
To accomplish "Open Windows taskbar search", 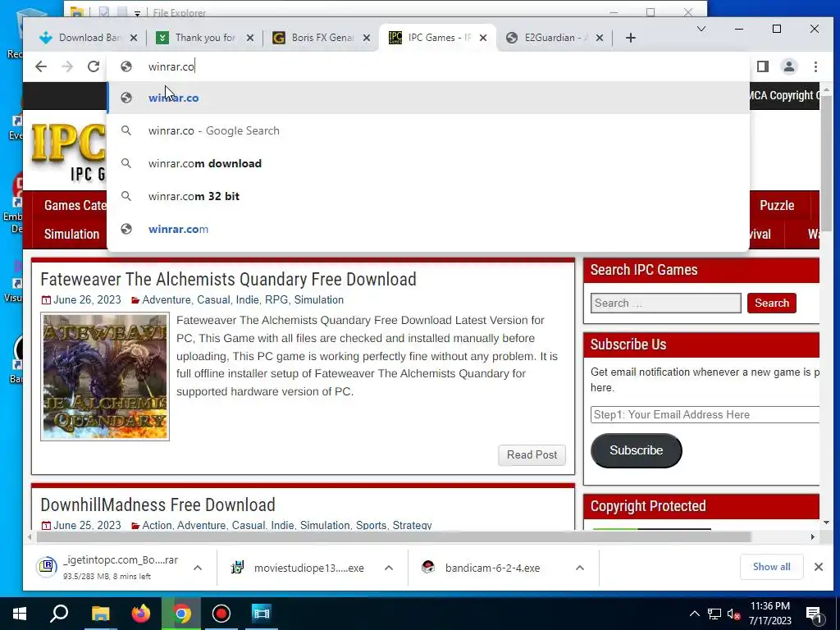I will 59,614.
